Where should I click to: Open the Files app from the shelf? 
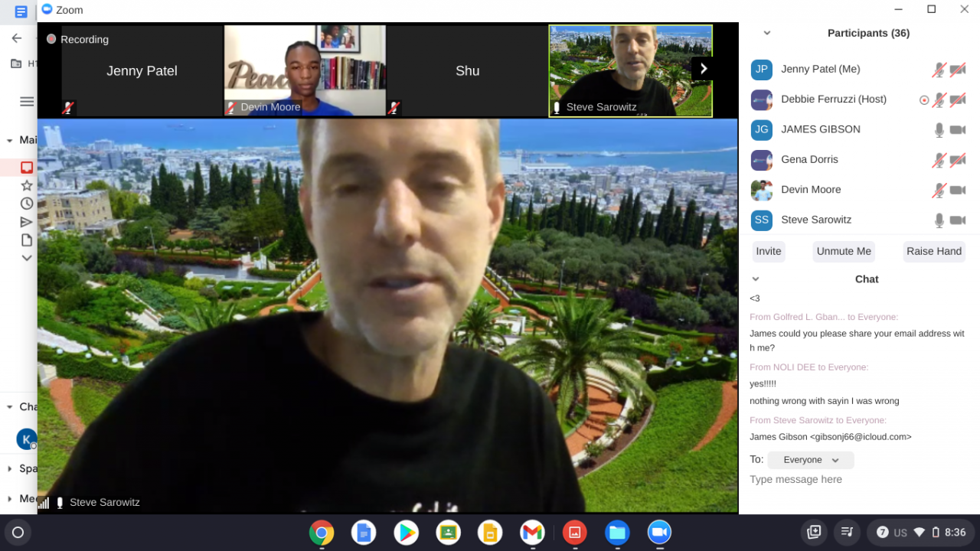[x=617, y=532]
